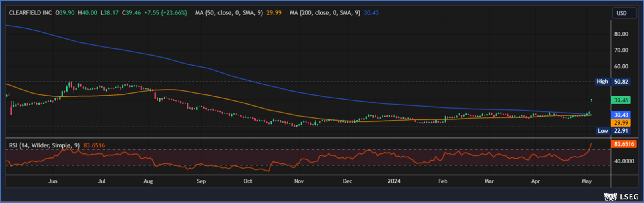Click the Aug label on time axis

coord(148,181)
